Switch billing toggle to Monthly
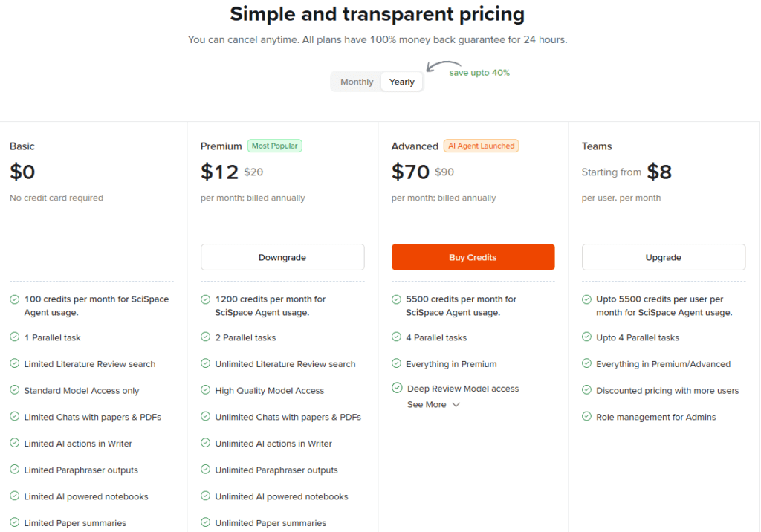This screenshot has width=761, height=532. coord(357,82)
